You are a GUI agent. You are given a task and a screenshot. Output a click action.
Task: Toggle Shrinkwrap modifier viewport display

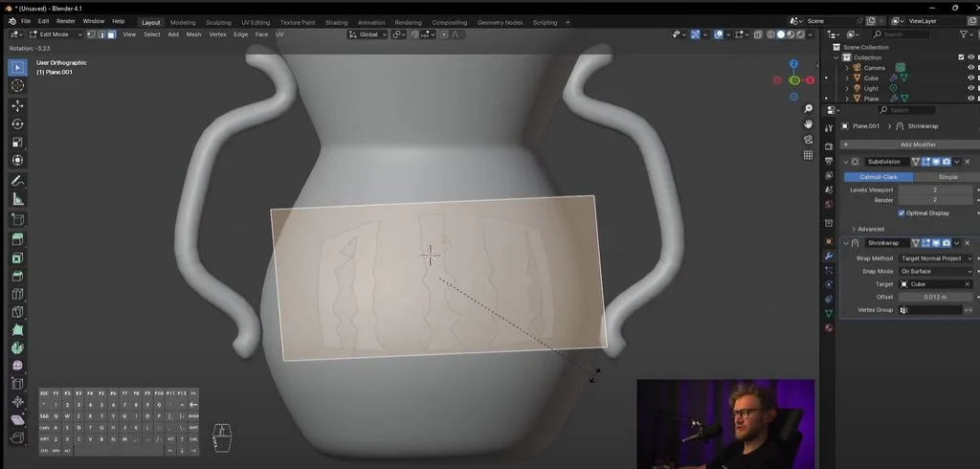[936, 242]
